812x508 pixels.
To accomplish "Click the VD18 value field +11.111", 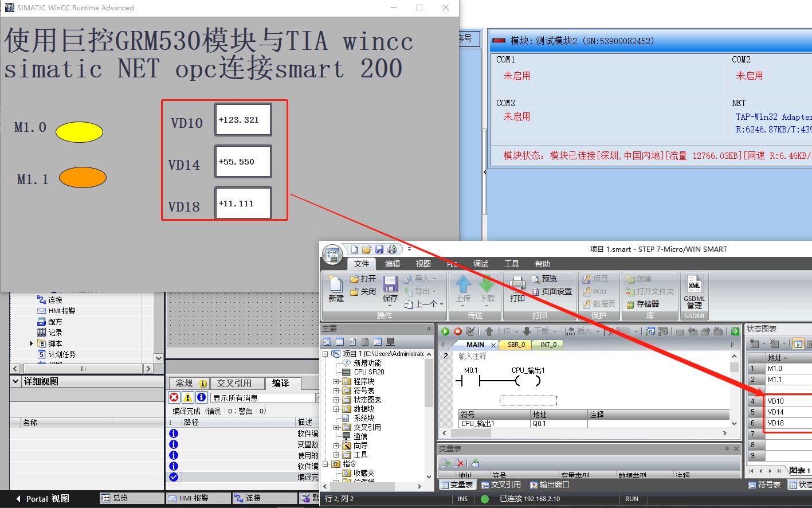I will tap(243, 204).
